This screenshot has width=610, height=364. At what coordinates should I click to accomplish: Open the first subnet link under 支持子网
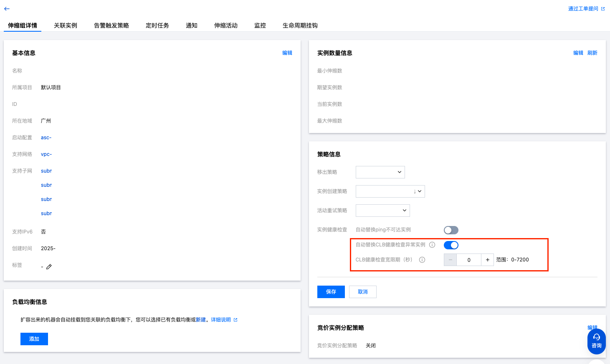[46, 171]
